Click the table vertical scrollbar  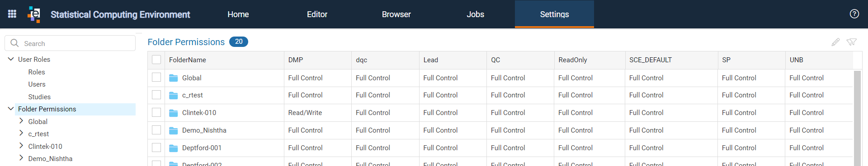(x=857, y=118)
